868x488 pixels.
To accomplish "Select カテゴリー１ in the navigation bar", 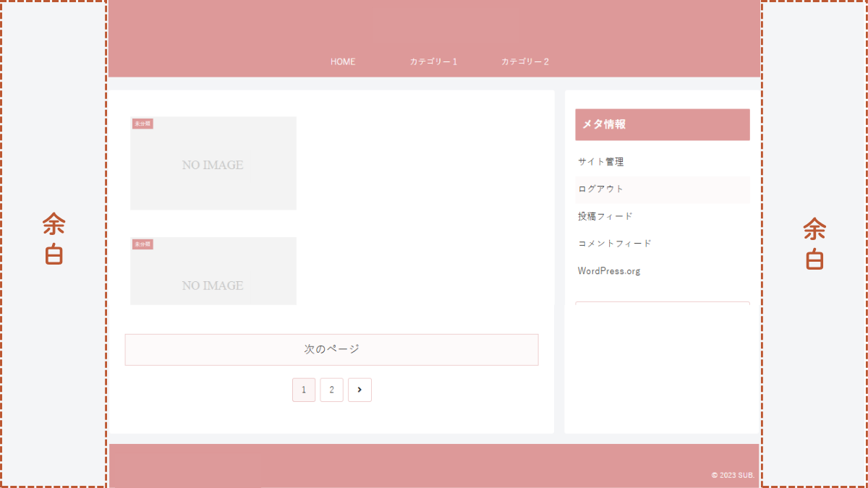I will pos(433,62).
